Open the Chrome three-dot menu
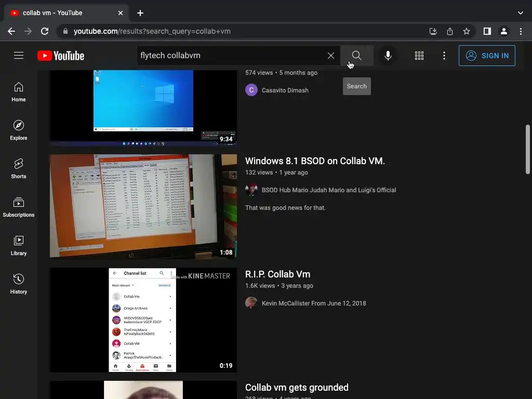Viewport: 532px width, 399px height. pos(521,31)
